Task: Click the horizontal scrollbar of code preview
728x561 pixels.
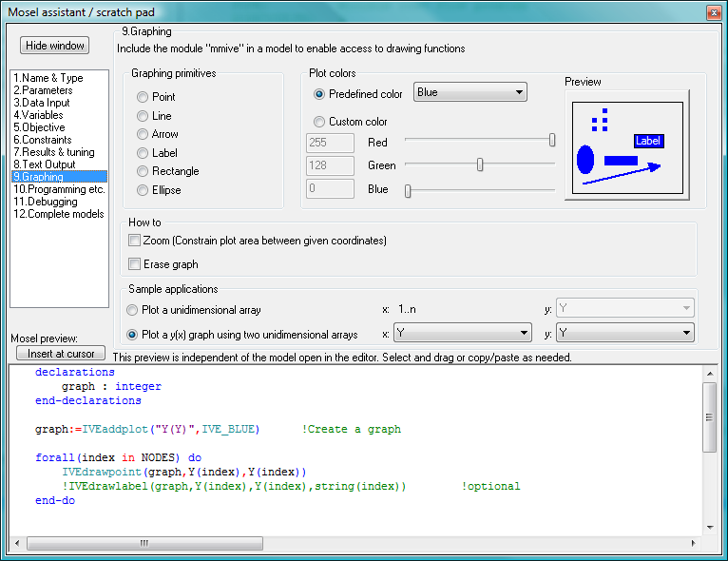Action: tap(144, 543)
